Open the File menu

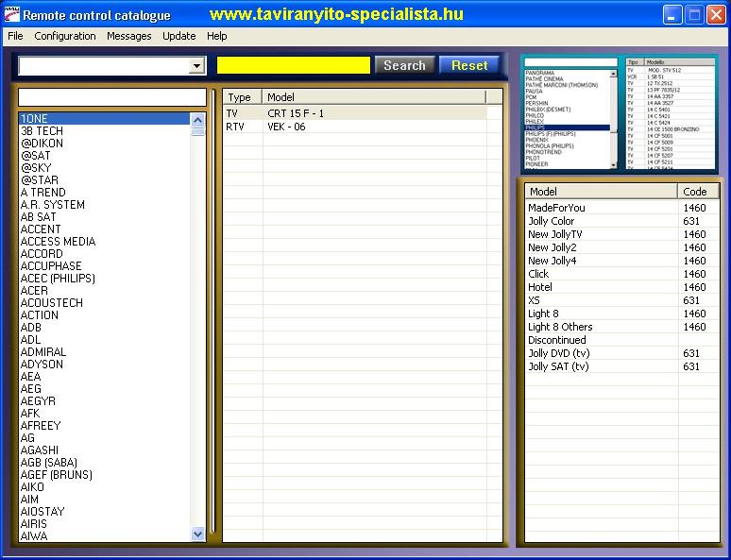pyautogui.click(x=15, y=36)
